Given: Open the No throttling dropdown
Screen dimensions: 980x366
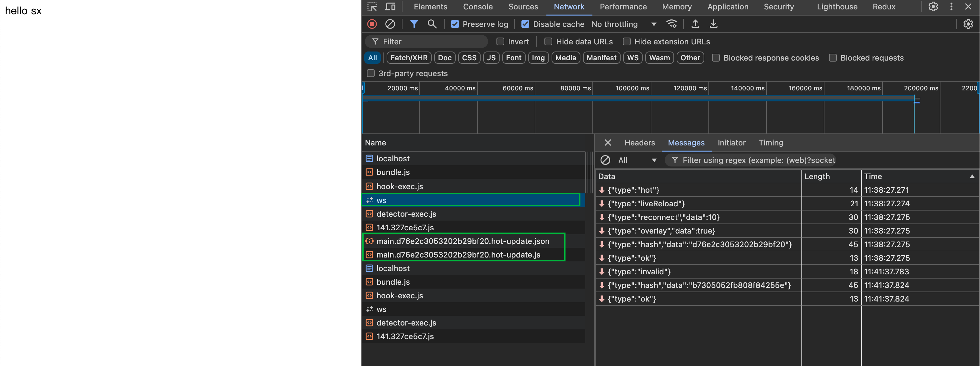Looking at the screenshot, I should coord(624,24).
